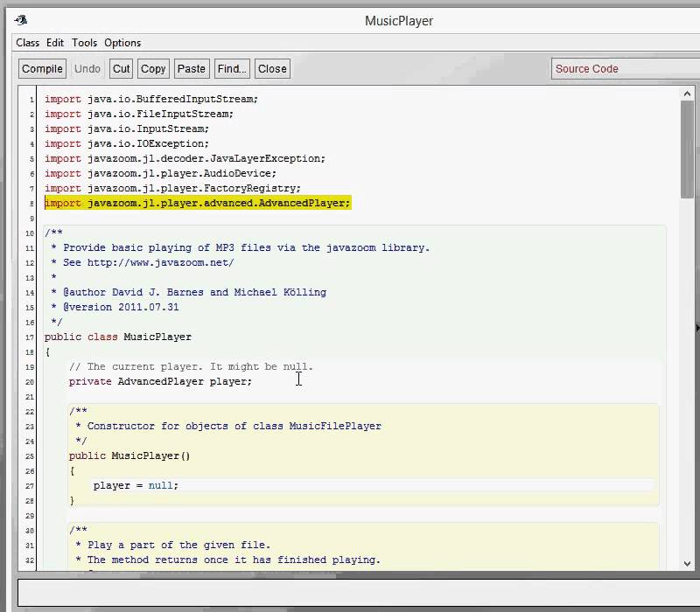Click line number 25 in the gutter
This screenshot has height=612, width=700.
point(30,456)
